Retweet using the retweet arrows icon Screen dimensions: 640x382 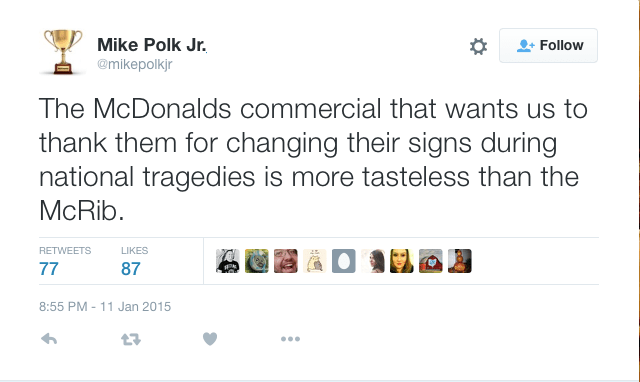pyautogui.click(x=131, y=339)
